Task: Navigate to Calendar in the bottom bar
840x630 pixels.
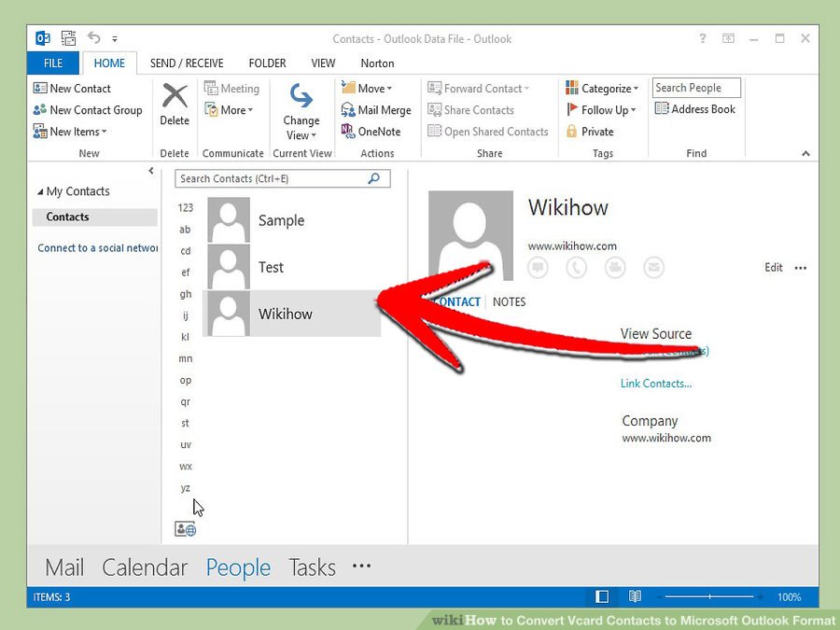Action: coord(145,567)
